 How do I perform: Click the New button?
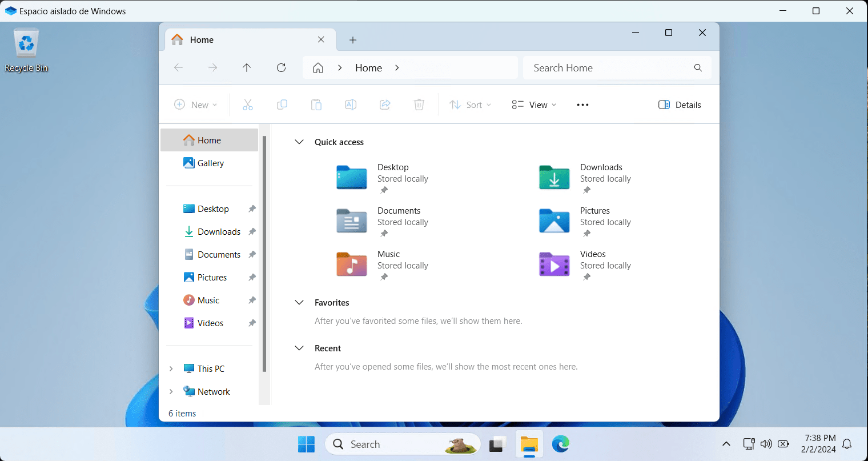point(195,105)
